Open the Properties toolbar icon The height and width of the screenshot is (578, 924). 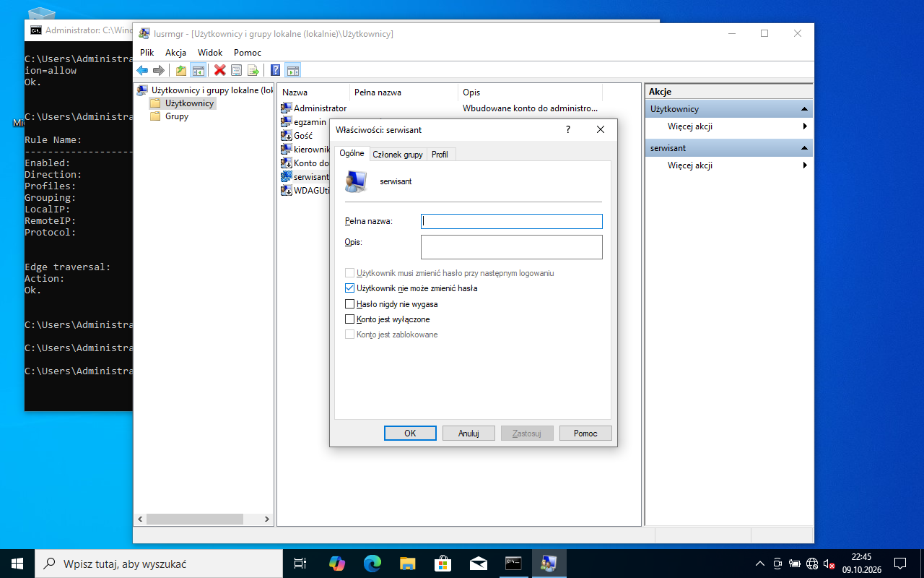click(x=236, y=70)
